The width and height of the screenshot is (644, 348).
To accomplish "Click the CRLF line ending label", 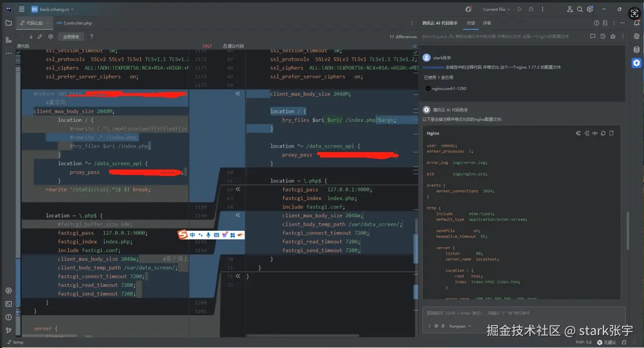I will coord(207,46).
